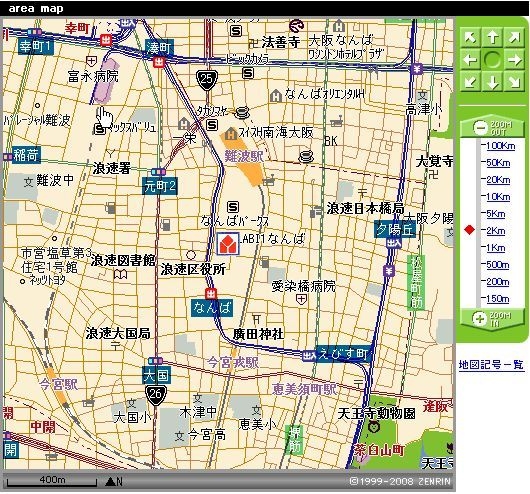Click the 難波駅 station label on map
530x494 pixels.
[x=244, y=156]
